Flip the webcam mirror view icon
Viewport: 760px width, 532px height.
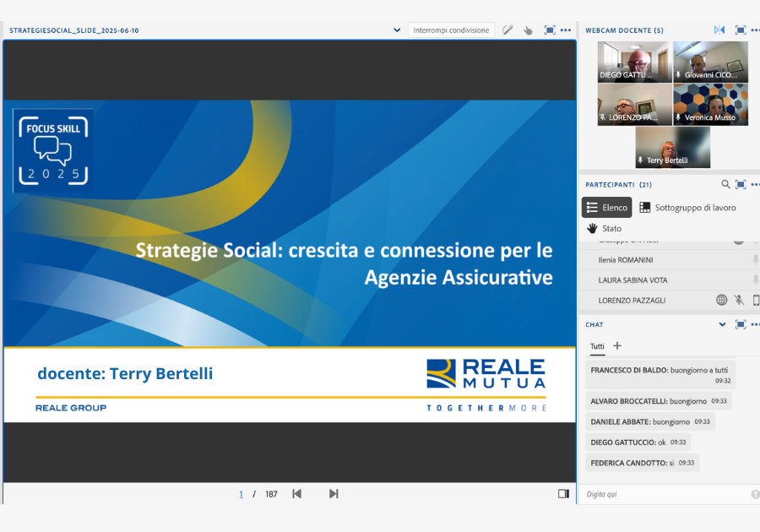[719, 30]
